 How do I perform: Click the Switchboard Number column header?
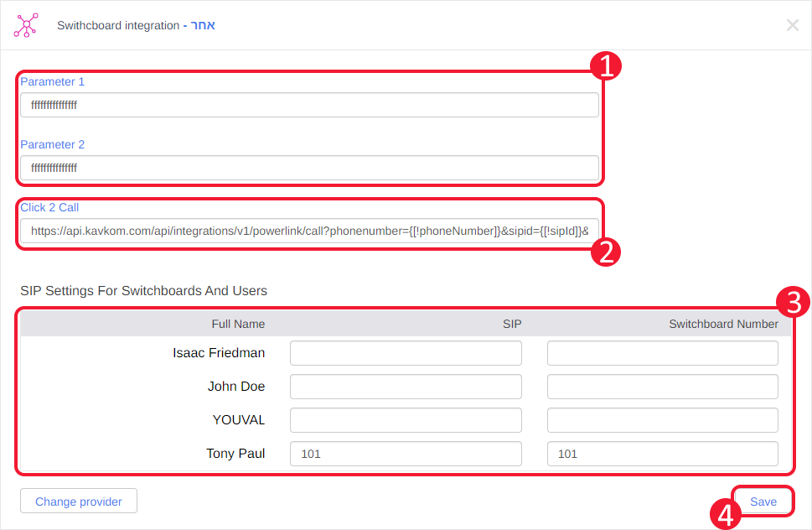[723, 324]
